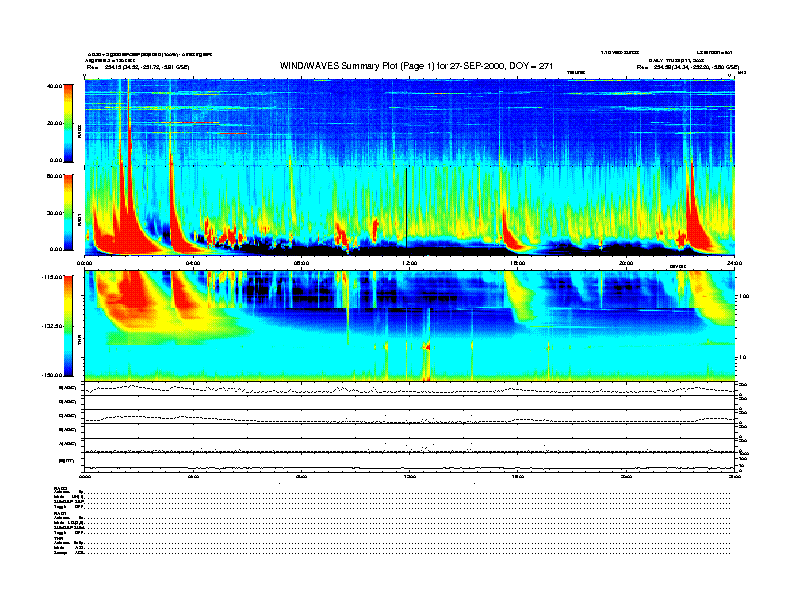Click the '-150.00' TNR scale label
The height and width of the screenshot is (612, 792).
tap(52, 375)
